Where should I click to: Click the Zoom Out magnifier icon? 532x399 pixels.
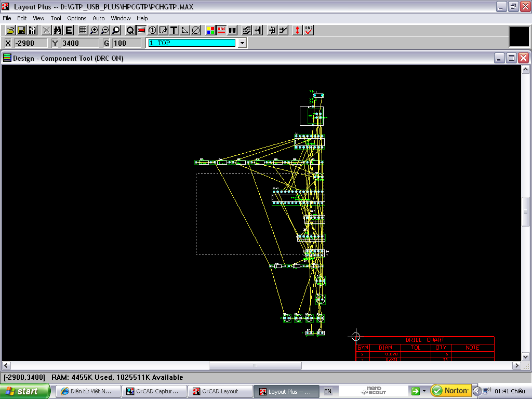pyautogui.click(x=105, y=31)
